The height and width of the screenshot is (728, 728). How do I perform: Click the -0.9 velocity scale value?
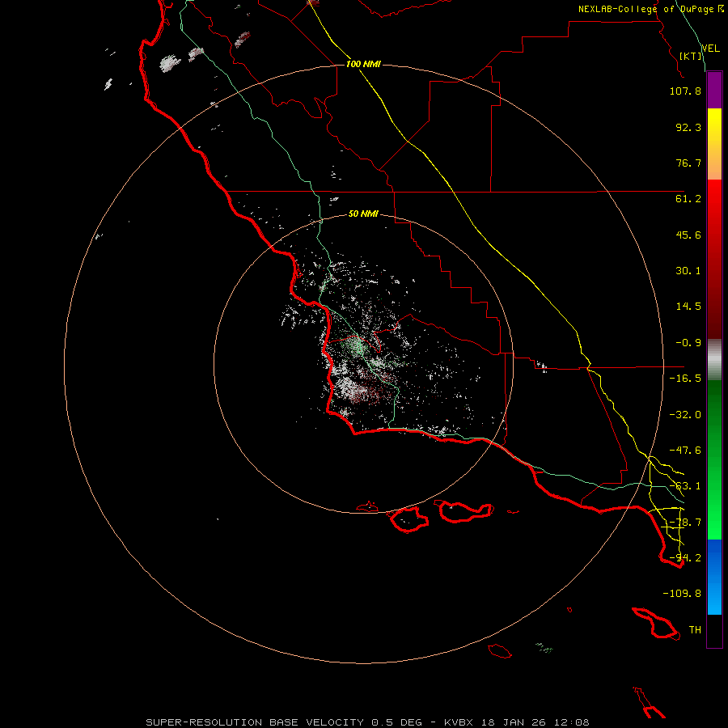pos(688,343)
